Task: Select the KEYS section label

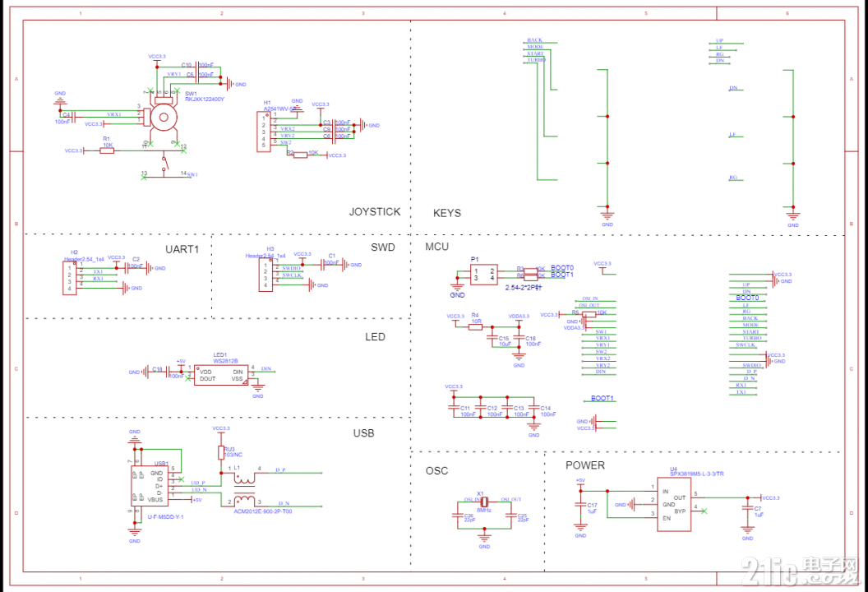Action: click(446, 213)
